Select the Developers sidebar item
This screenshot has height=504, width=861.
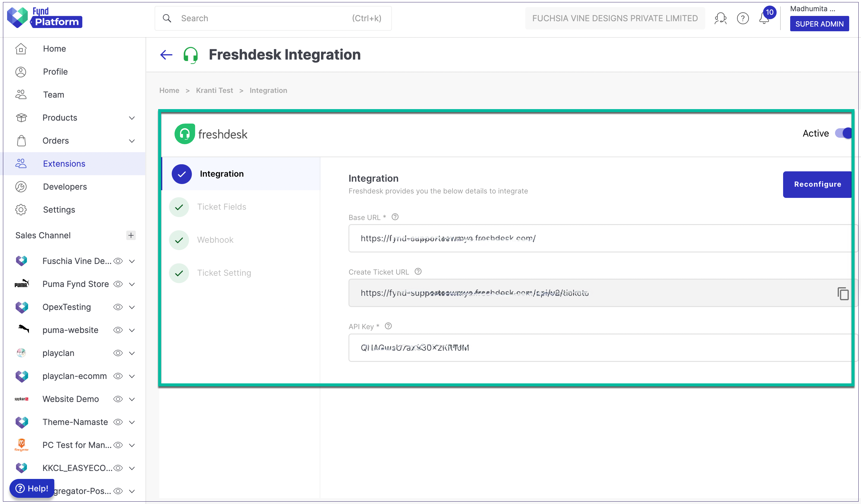65,186
